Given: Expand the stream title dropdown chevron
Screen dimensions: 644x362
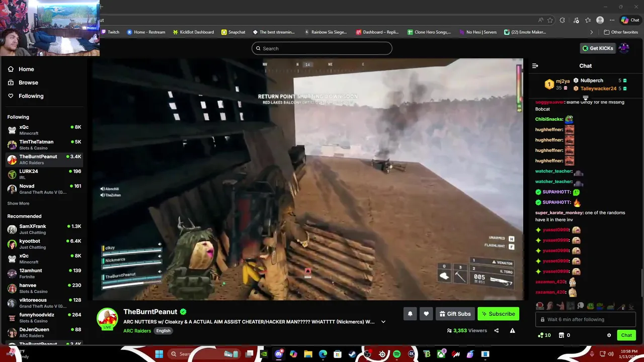Looking at the screenshot, I should tap(383, 322).
